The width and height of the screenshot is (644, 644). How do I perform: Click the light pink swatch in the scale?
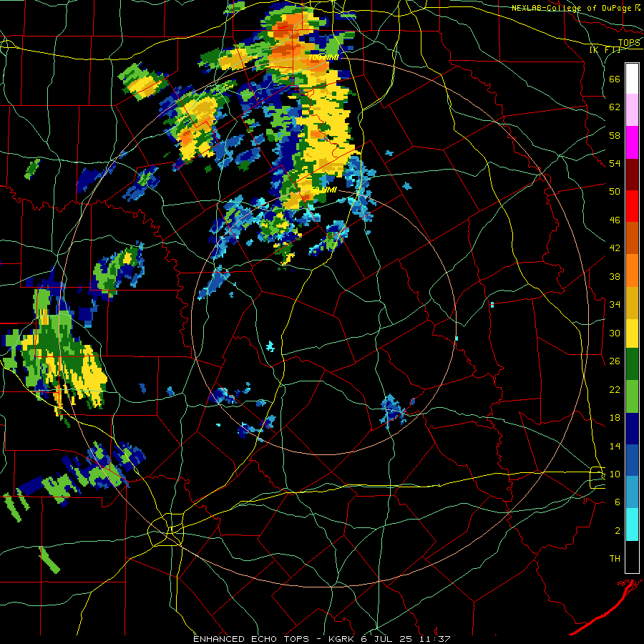point(632,109)
